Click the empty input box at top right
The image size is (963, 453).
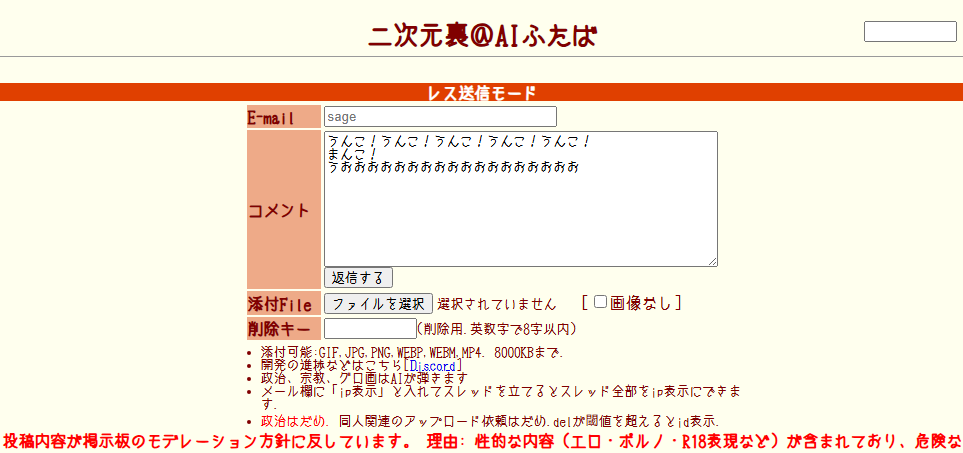click(910, 32)
